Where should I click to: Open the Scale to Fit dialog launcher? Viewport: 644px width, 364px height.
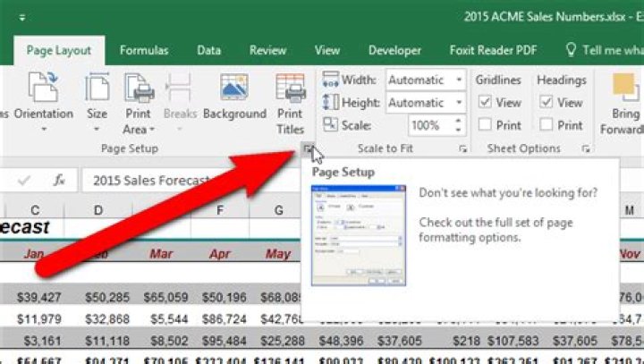coord(463,148)
